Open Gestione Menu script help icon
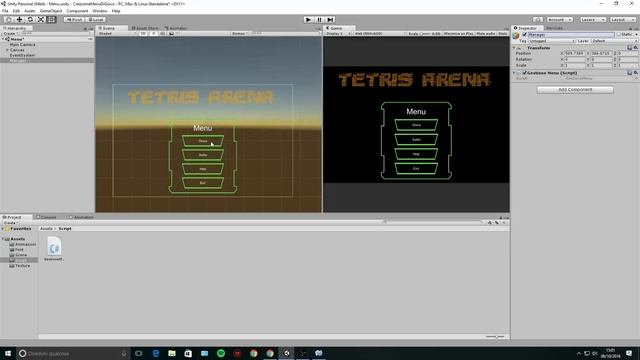 tap(630, 73)
